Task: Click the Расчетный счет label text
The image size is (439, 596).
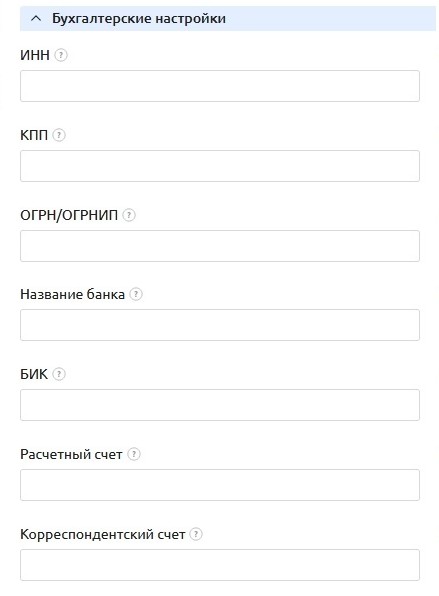Action: 71,455
